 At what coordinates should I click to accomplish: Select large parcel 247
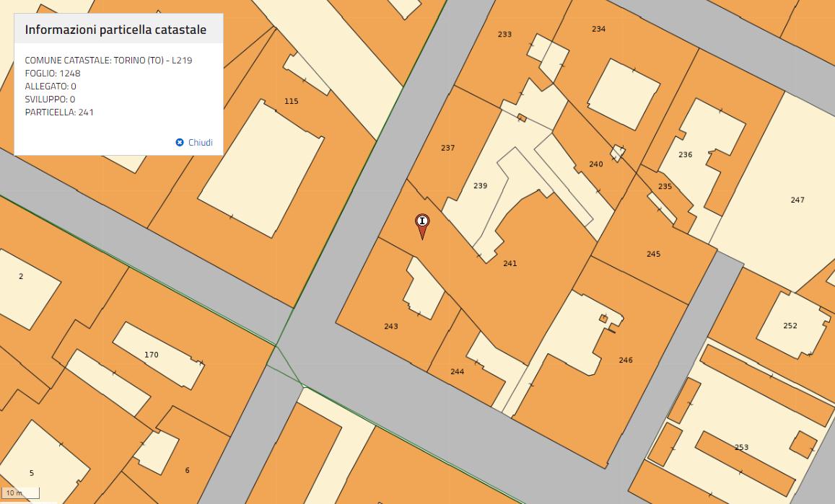tap(797, 200)
